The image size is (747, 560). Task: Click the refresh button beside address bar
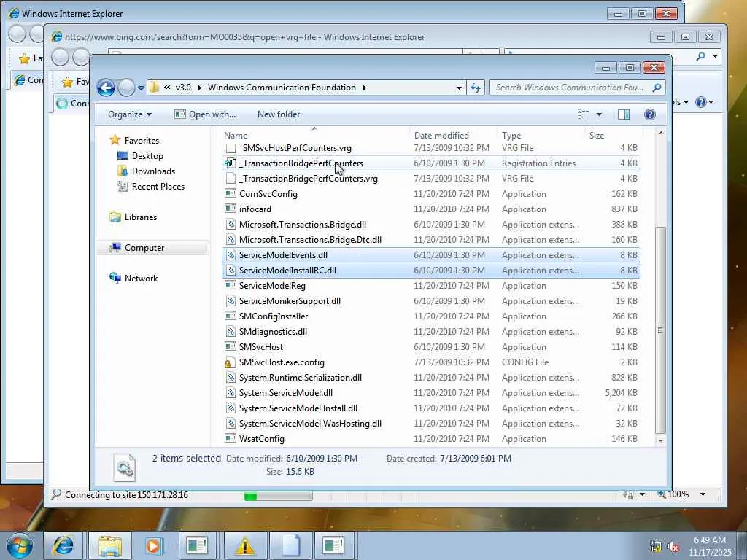coord(476,87)
